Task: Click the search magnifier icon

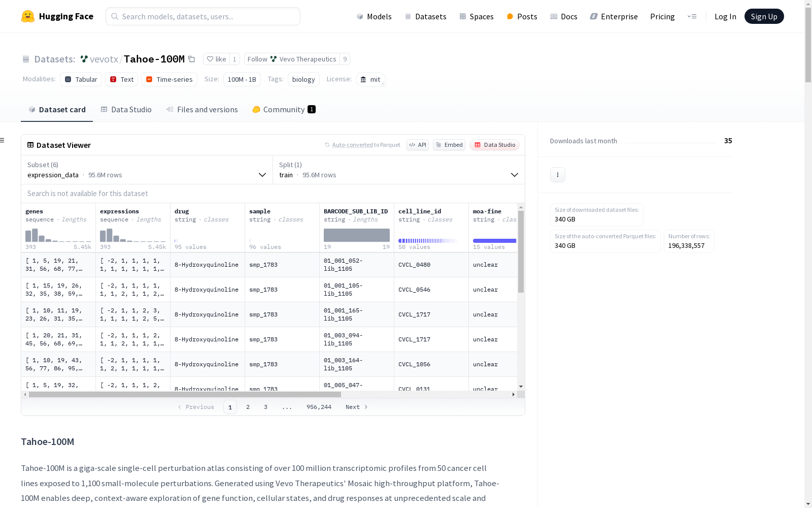Action: coord(115,16)
